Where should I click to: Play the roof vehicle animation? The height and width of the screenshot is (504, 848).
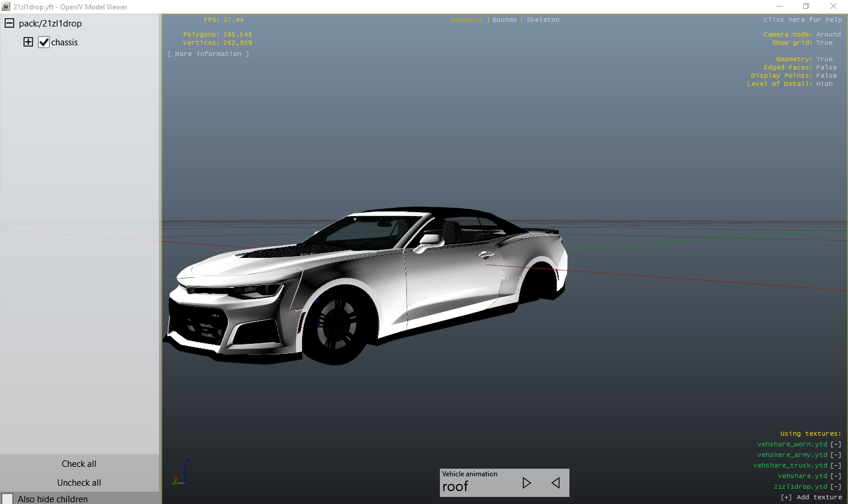526,483
